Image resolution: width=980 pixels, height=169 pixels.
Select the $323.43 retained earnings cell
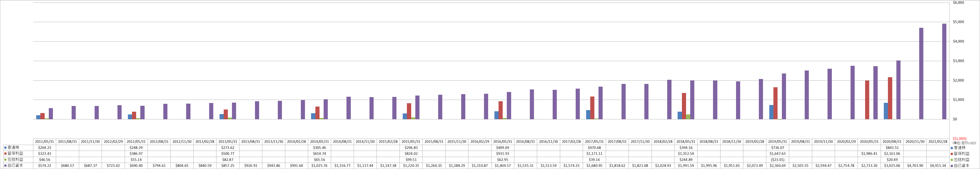point(44,154)
